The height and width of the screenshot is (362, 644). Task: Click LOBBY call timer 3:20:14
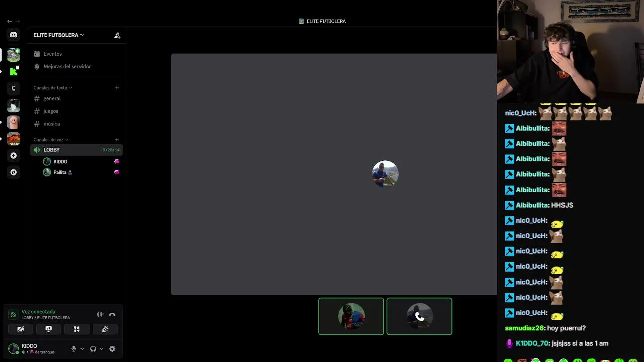[x=111, y=150]
